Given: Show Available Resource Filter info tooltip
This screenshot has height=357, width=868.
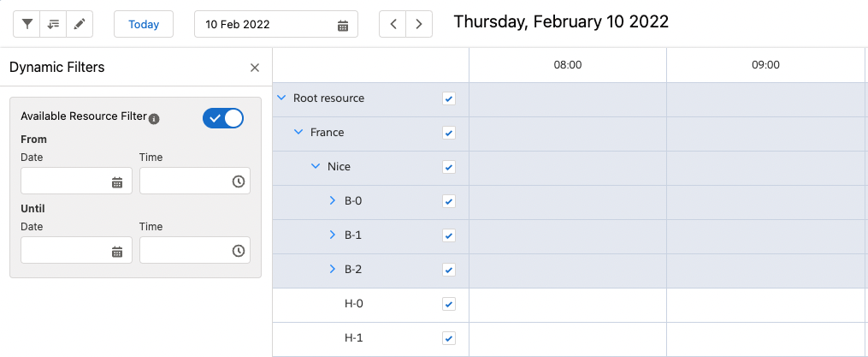Looking at the screenshot, I should pyautogui.click(x=154, y=118).
